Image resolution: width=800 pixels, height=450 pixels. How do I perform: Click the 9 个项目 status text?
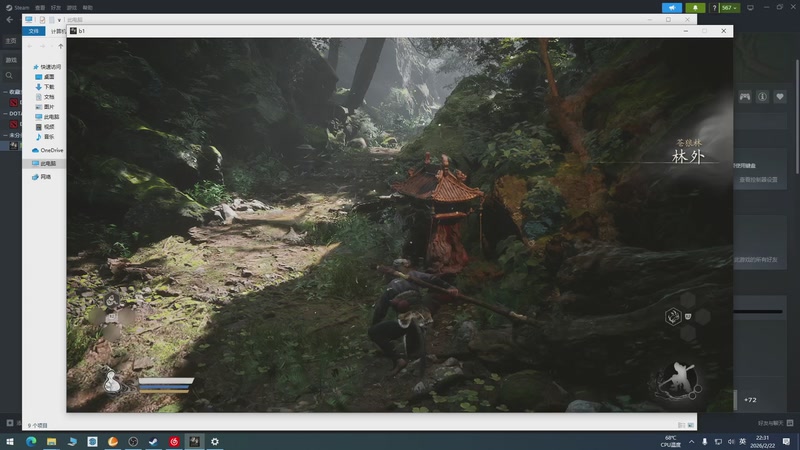37,425
